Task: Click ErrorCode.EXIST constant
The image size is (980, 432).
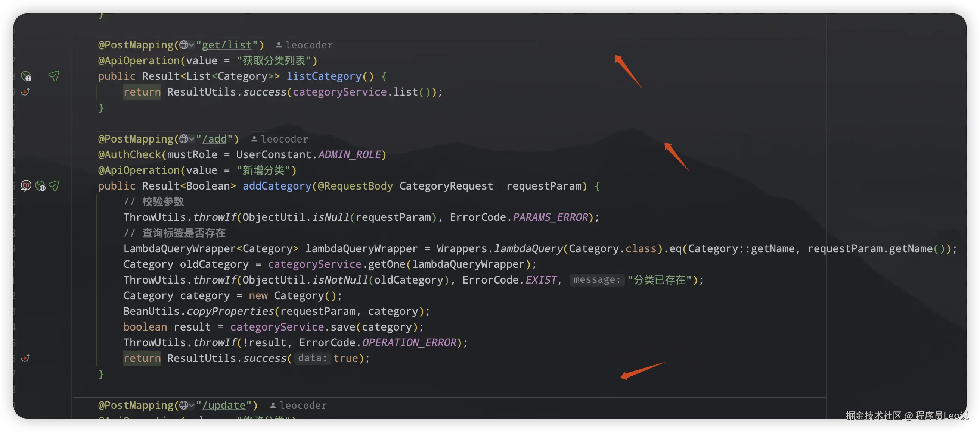Action: [x=509, y=280]
